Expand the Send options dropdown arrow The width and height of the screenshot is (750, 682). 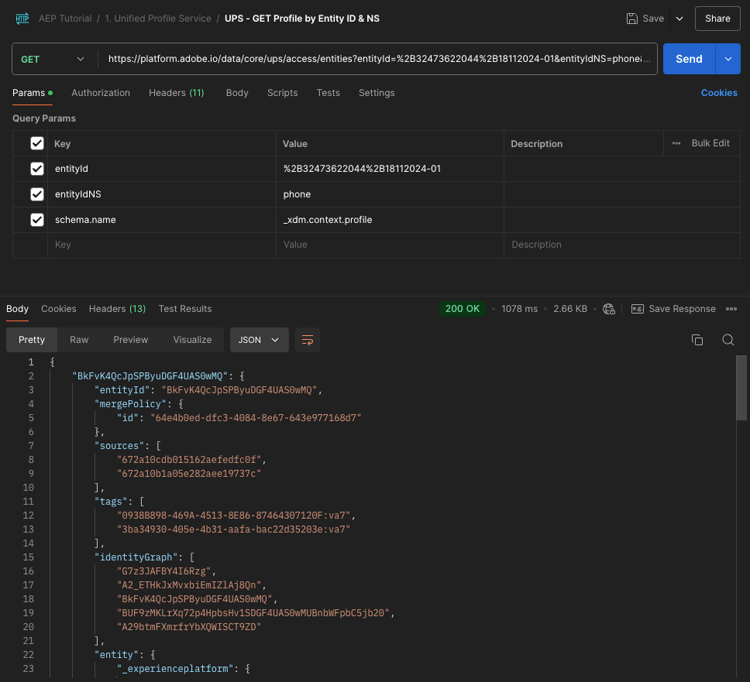pyautogui.click(x=728, y=59)
